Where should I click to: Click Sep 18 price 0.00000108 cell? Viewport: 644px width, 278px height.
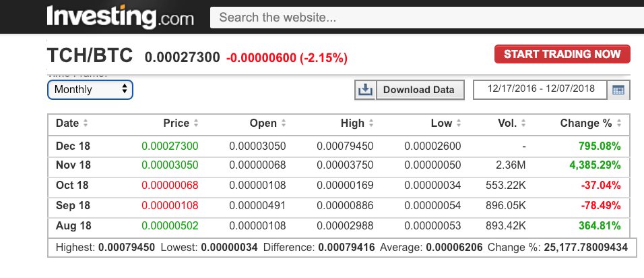(170, 206)
